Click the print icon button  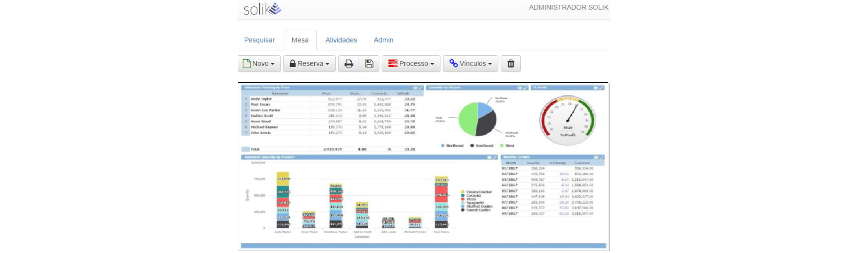(348, 64)
